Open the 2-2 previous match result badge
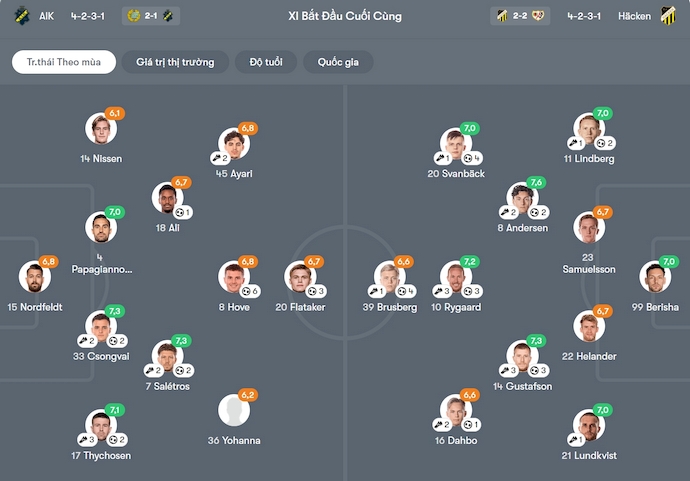Viewport: 690px width, 481px height. click(x=521, y=16)
